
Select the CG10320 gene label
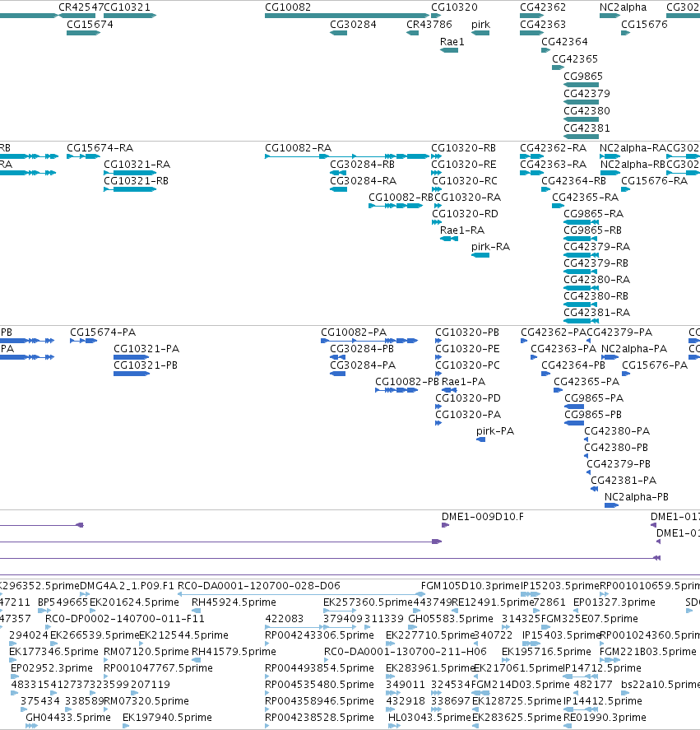(454, 7)
